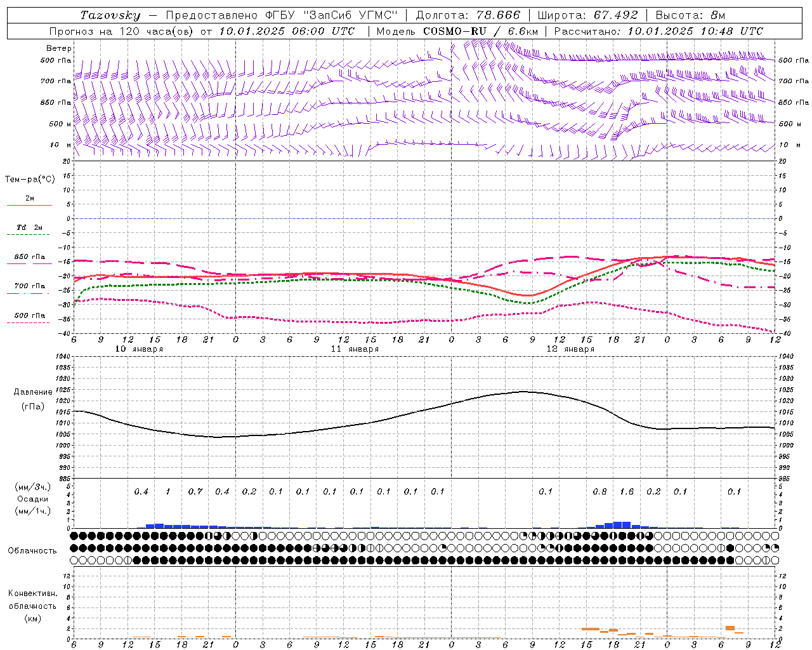
Task: Select the latitude value Широта: 67.492
Action: click(587, 15)
